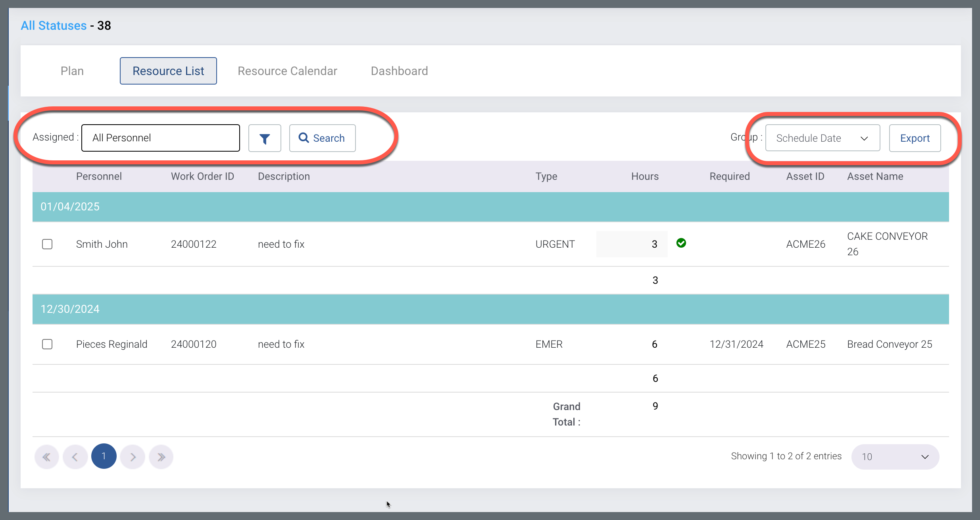Click the Search button

pyautogui.click(x=322, y=138)
